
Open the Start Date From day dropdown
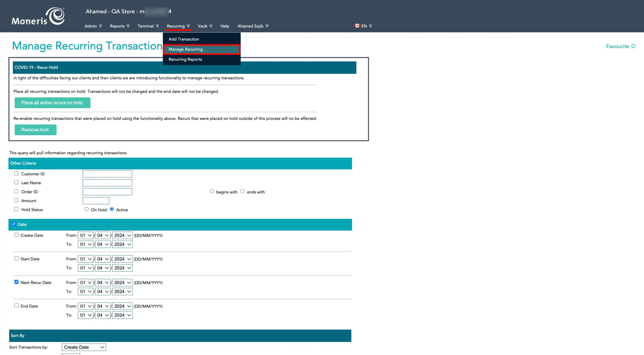(86, 259)
